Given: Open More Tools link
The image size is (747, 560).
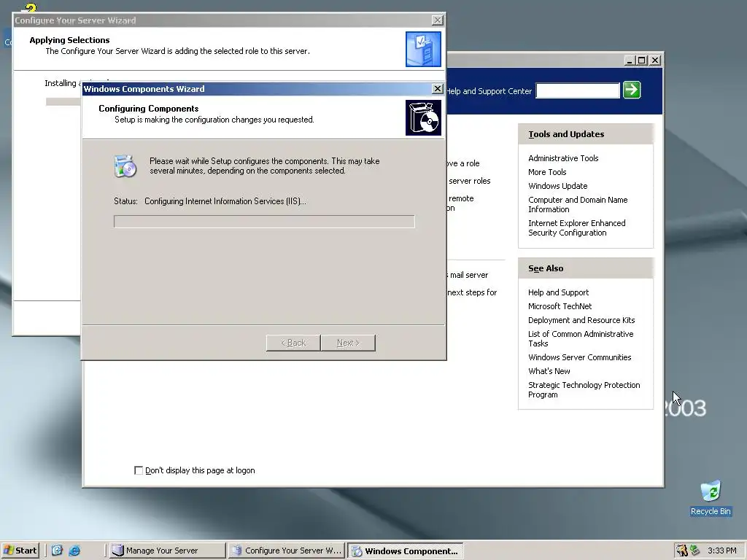Looking at the screenshot, I should tap(547, 172).
